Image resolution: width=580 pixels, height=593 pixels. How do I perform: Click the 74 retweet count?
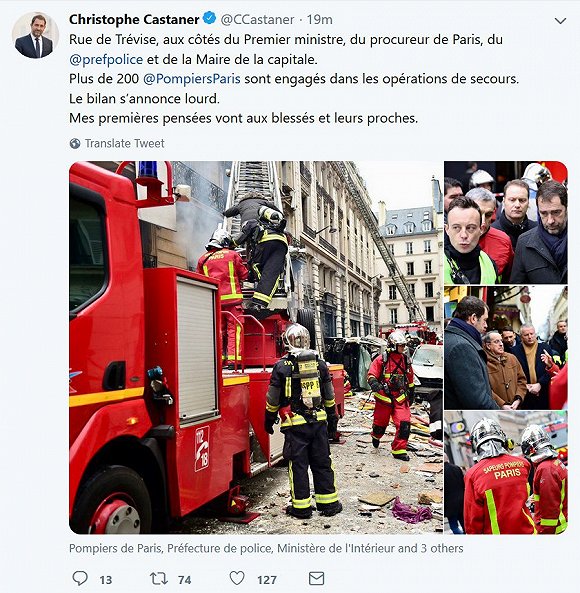[x=185, y=580]
